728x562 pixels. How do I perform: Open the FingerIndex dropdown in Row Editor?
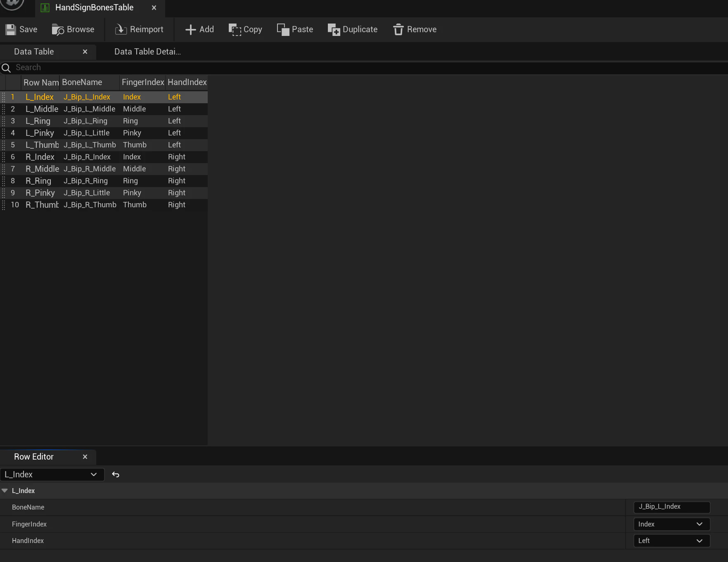(x=671, y=524)
